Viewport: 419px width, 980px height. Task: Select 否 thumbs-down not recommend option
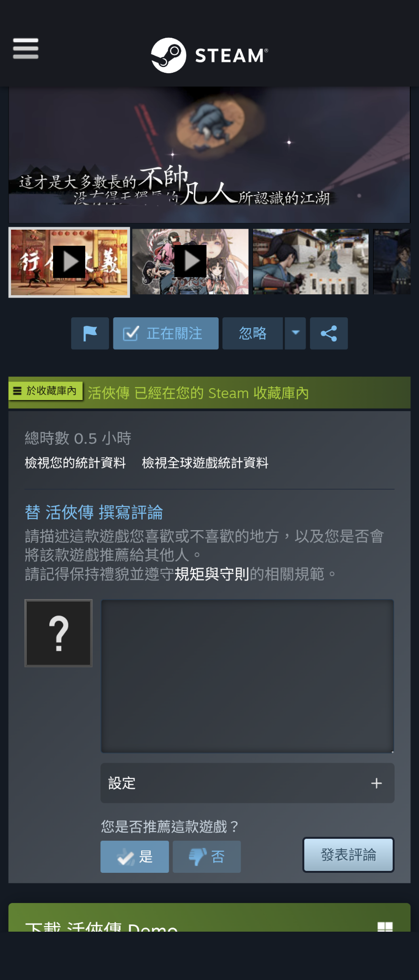coord(207,857)
